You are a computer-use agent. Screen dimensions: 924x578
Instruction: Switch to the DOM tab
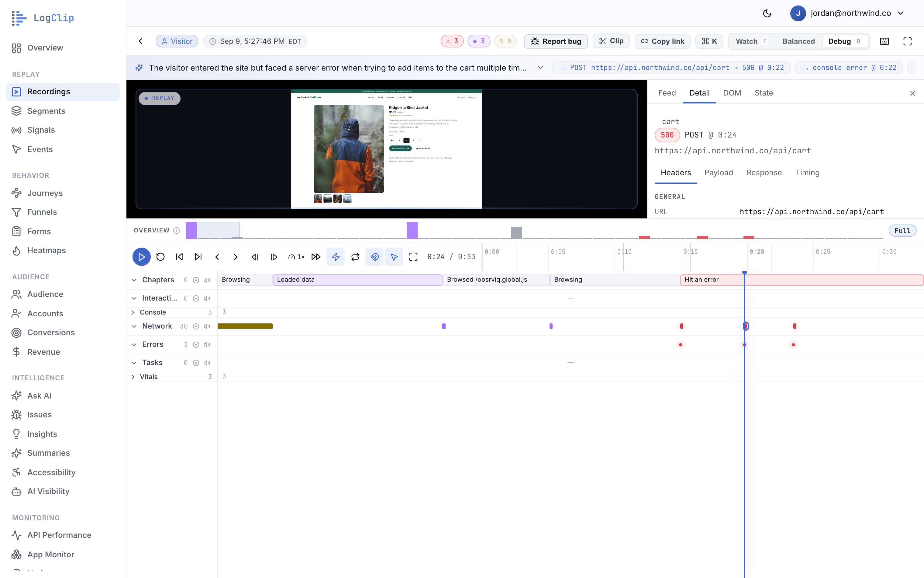tap(732, 93)
